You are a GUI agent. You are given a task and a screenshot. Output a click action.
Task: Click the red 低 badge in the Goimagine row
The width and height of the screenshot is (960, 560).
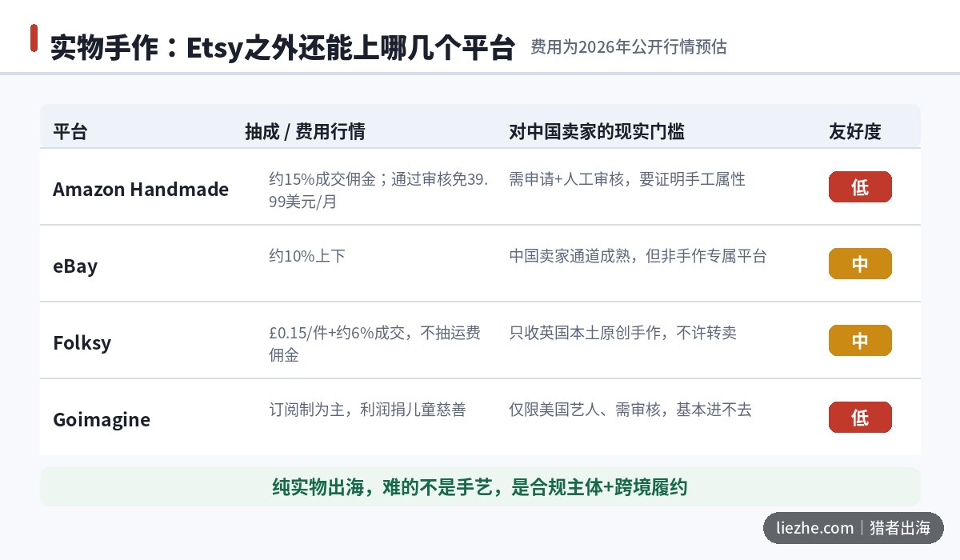pos(860,418)
